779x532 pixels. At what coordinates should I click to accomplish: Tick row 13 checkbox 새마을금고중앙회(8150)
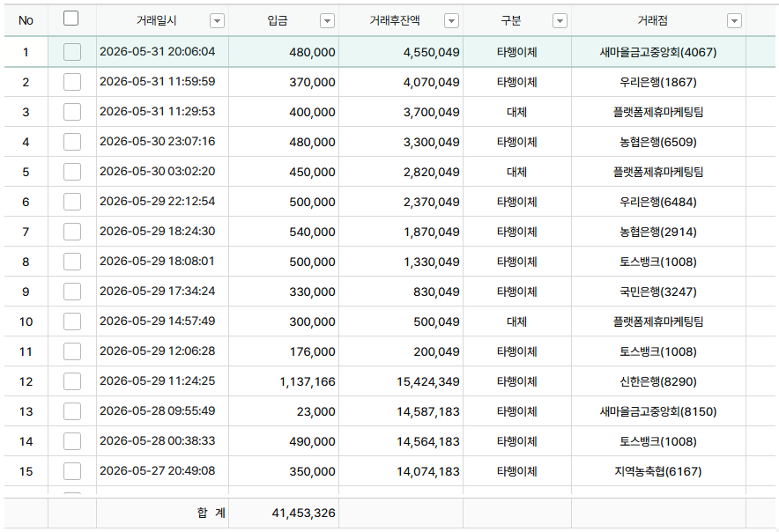click(72, 411)
